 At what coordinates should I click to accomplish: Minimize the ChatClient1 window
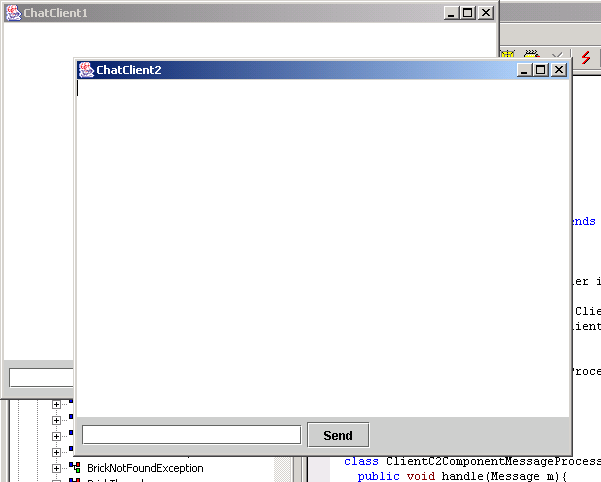click(x=451, y=13)
